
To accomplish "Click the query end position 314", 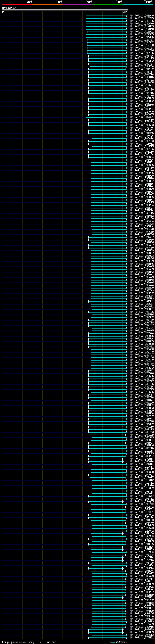I will 125,12.
